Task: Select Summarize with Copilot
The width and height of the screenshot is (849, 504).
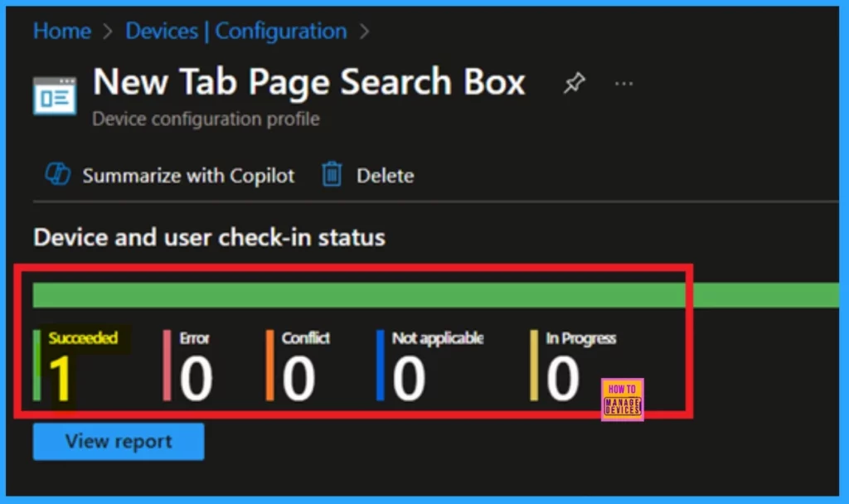Action: coord(188,176)
